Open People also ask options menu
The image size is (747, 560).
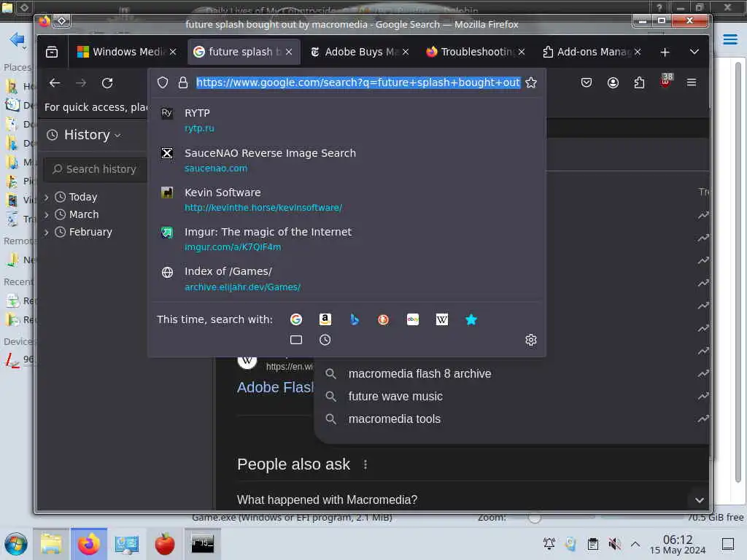point(365,464)
